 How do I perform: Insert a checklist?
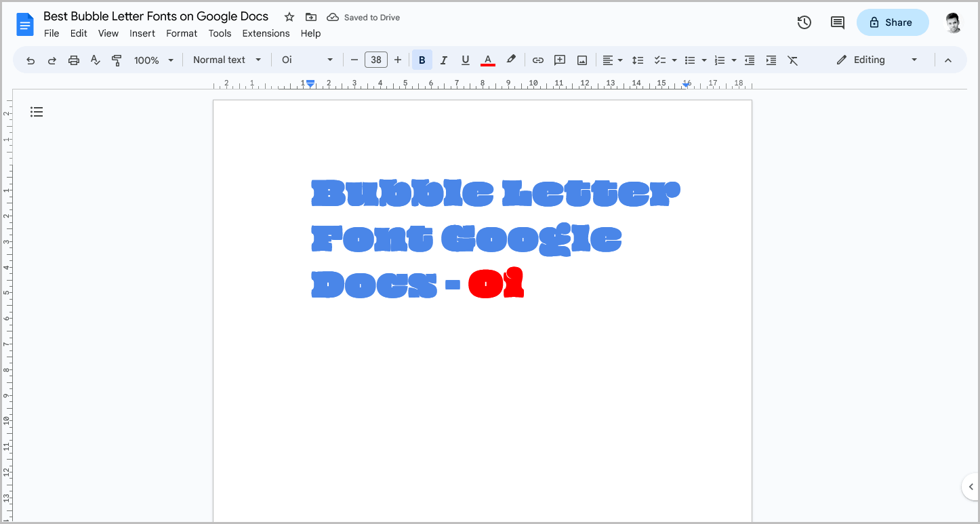pos(660,60)
